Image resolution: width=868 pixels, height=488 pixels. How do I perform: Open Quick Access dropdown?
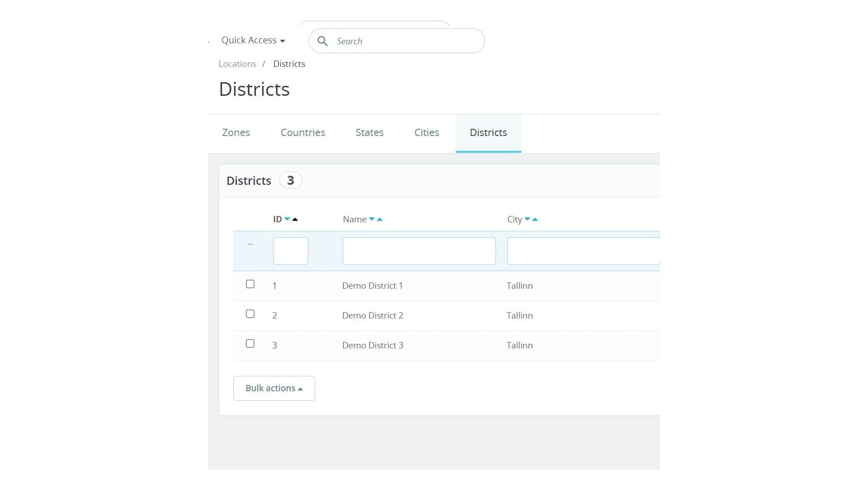click(x=253, y=40)
